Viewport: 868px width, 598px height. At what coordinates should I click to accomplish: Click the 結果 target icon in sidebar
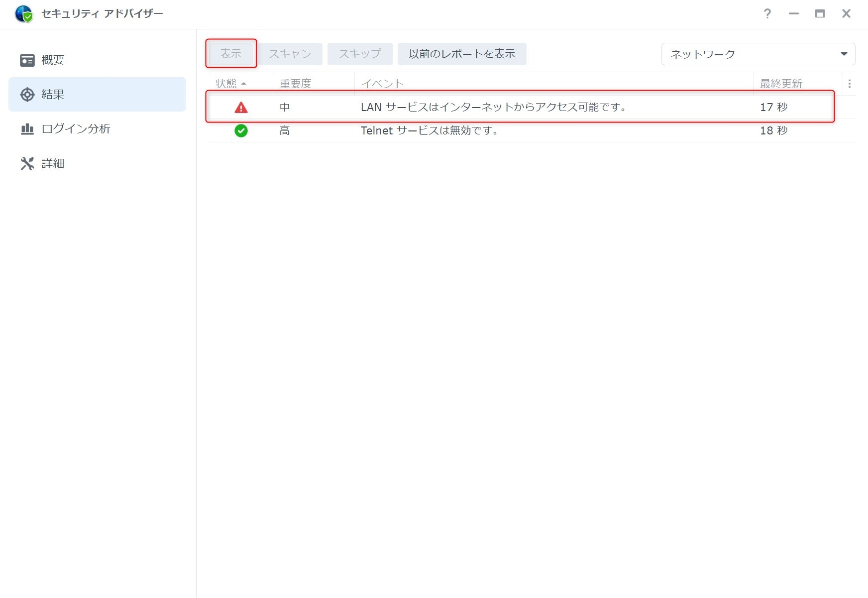point(27,95)
